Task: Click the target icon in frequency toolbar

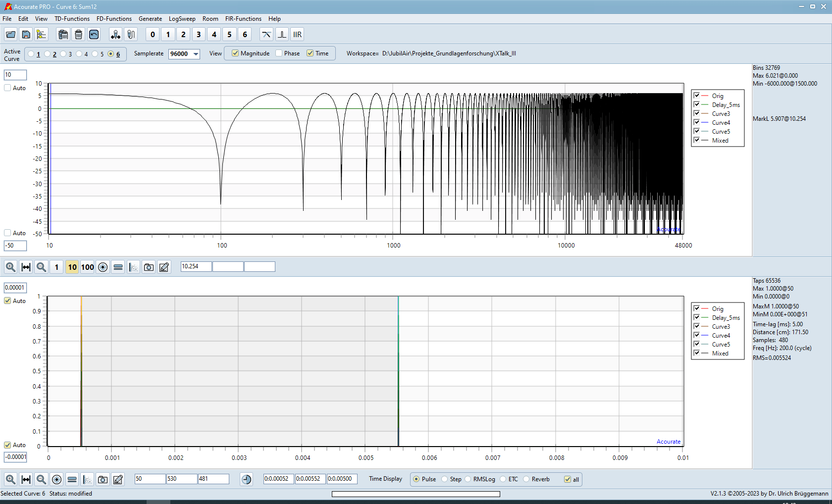Action: [103, 267]
